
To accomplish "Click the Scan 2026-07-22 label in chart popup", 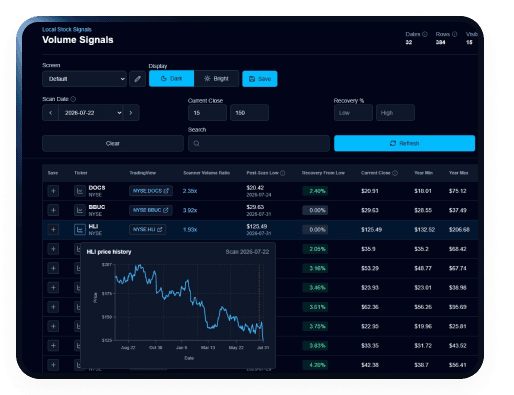I will (247, 252).
